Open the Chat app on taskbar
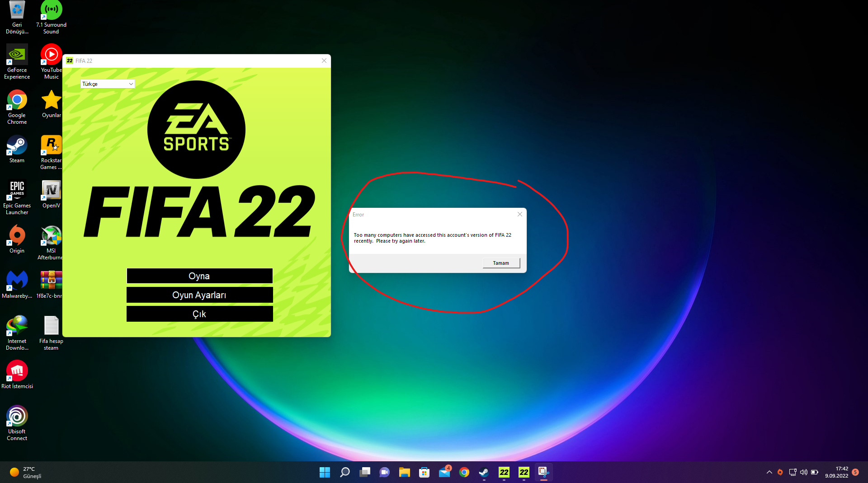This screenshot has width=868, height=483. click(x=384, y=472)
